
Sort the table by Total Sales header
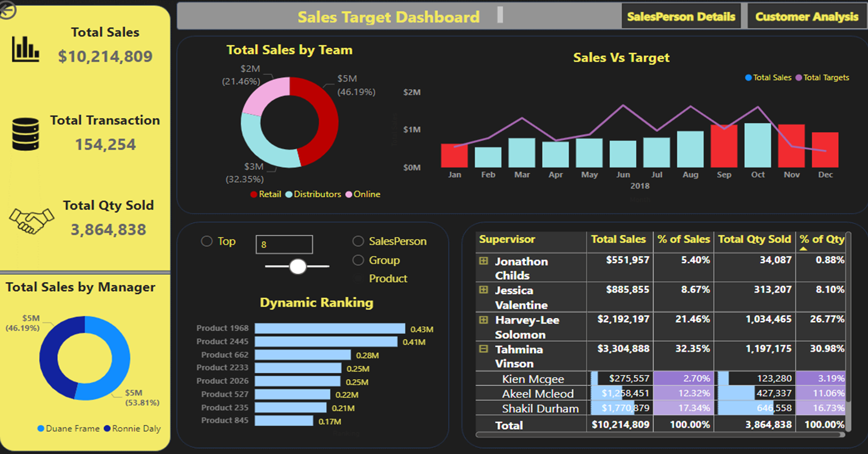tap(618, 239)
